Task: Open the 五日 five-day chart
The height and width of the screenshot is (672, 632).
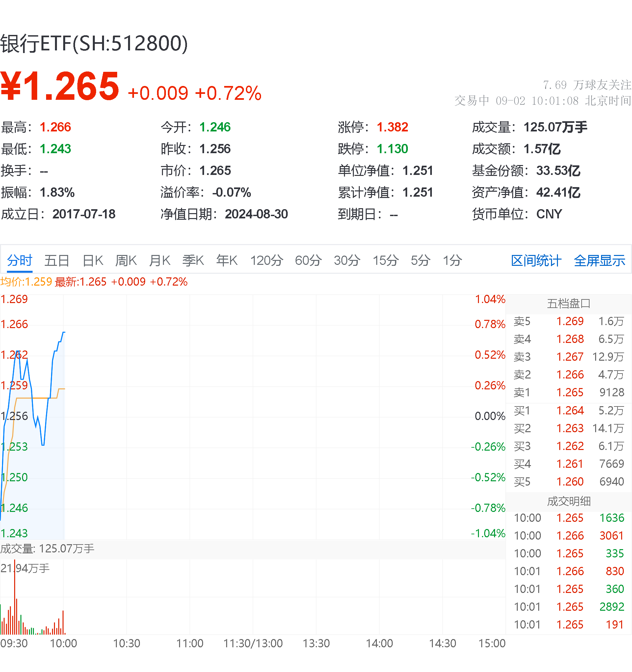Action: (56, 260)
